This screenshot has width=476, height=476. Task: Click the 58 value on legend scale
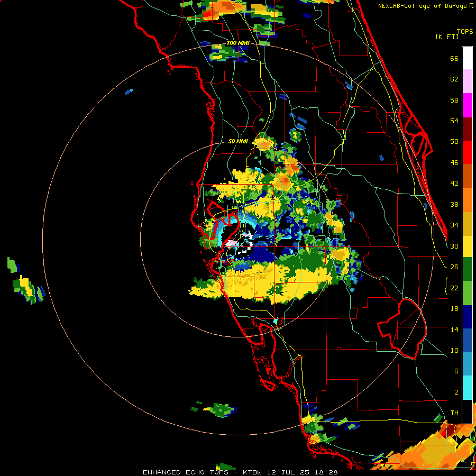[x=454, y=100]
